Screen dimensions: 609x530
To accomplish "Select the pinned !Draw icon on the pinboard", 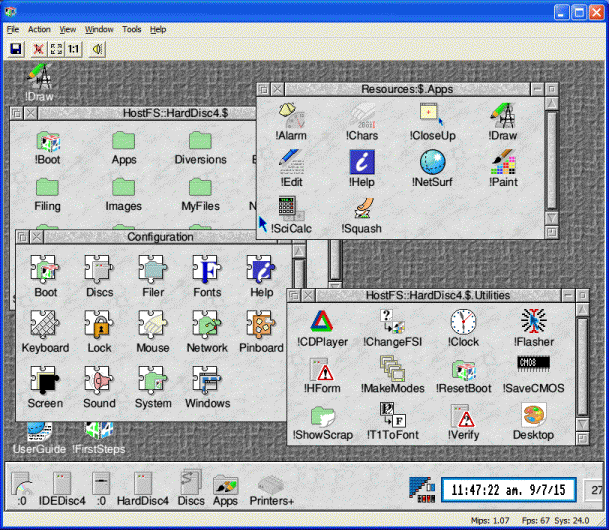I will click(39, 82).
